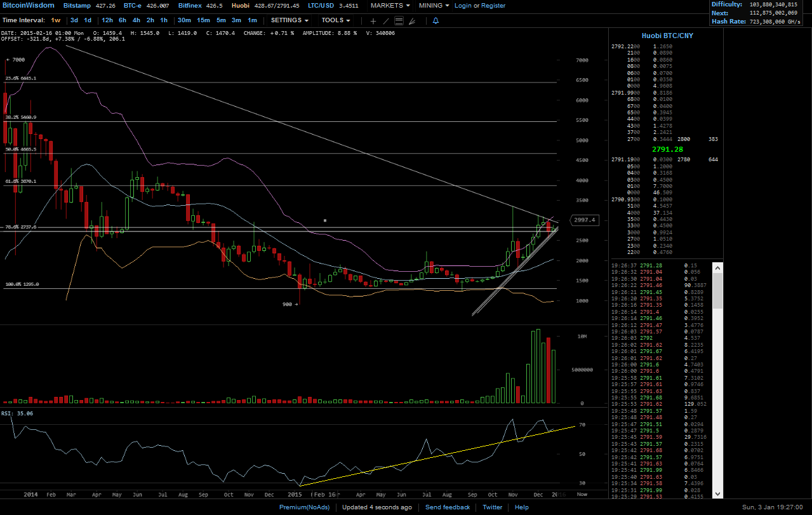The image size is (812, 515).
Task: Select the trend line drawing tool
Action: 385,21
